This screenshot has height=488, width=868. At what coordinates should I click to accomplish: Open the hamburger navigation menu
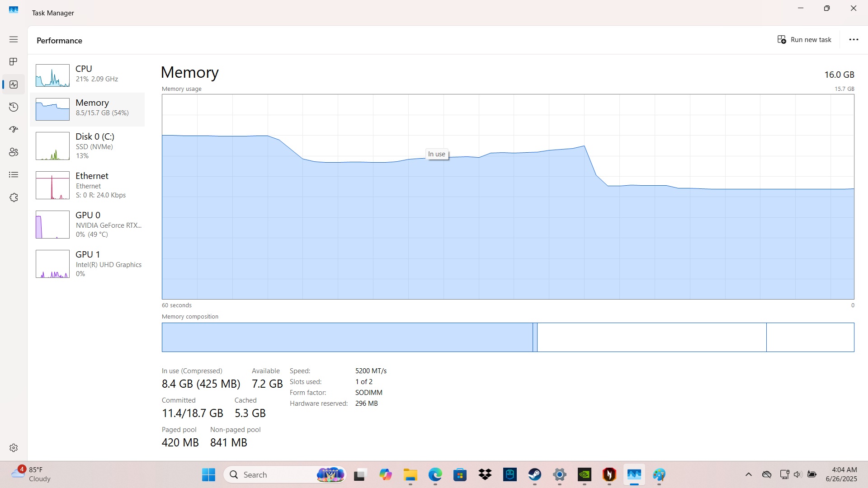click(14, 39)
